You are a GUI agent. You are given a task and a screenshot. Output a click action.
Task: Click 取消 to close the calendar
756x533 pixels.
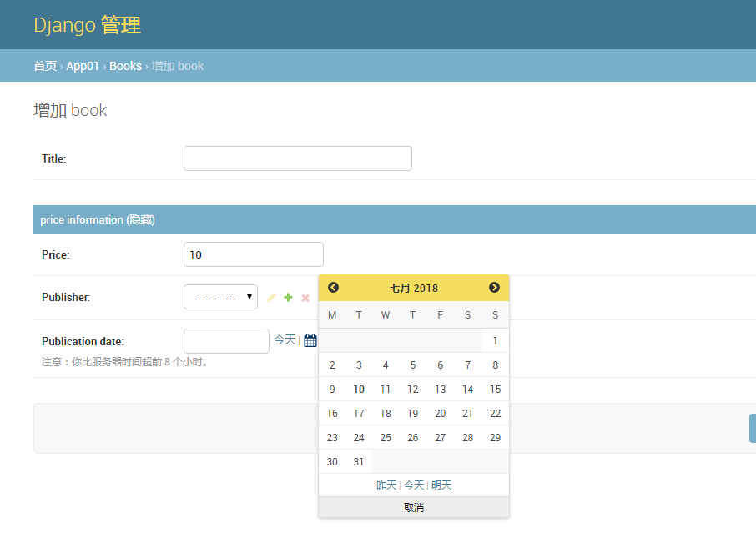point(414,507)
